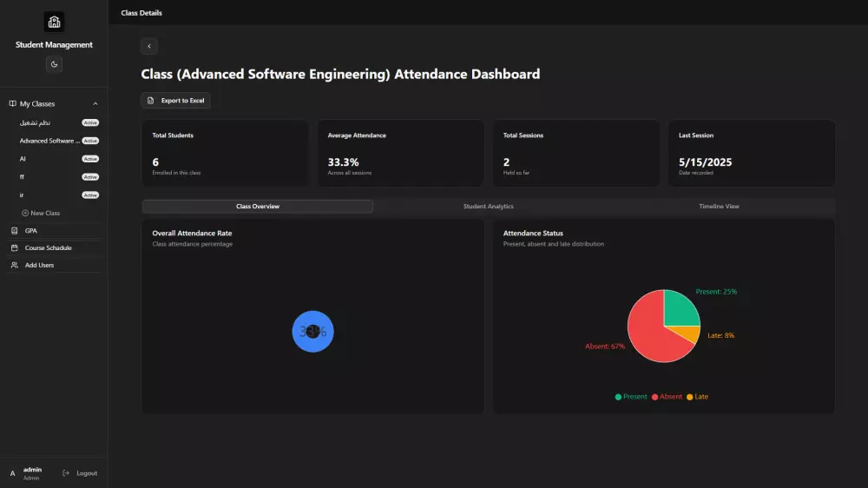Click the logout arrow icon
868x488 pixels.
tap(66, 473)
